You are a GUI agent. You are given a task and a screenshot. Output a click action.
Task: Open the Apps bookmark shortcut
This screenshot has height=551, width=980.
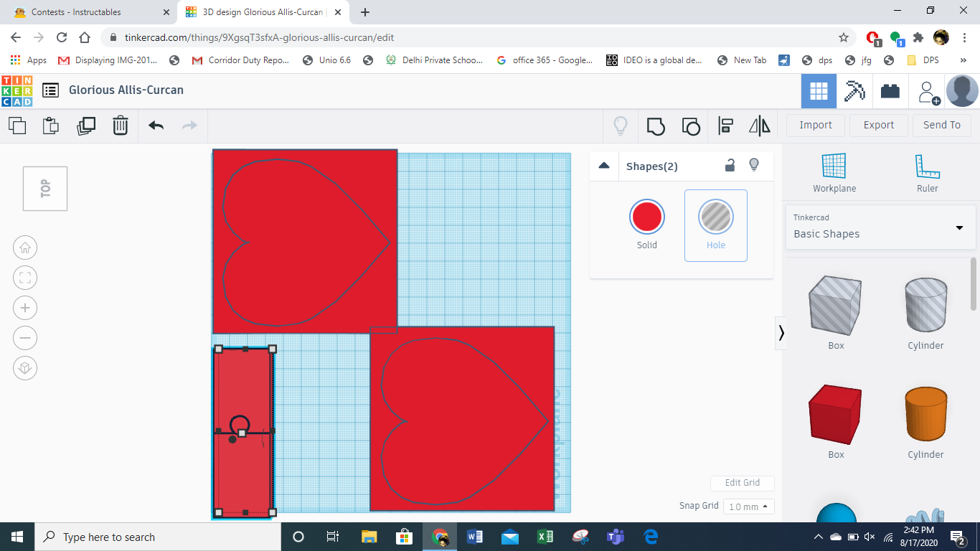[29, 60]
